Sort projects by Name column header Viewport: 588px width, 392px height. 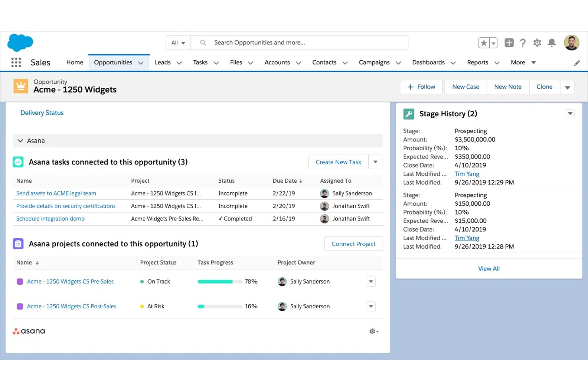(x=27, y=263)
